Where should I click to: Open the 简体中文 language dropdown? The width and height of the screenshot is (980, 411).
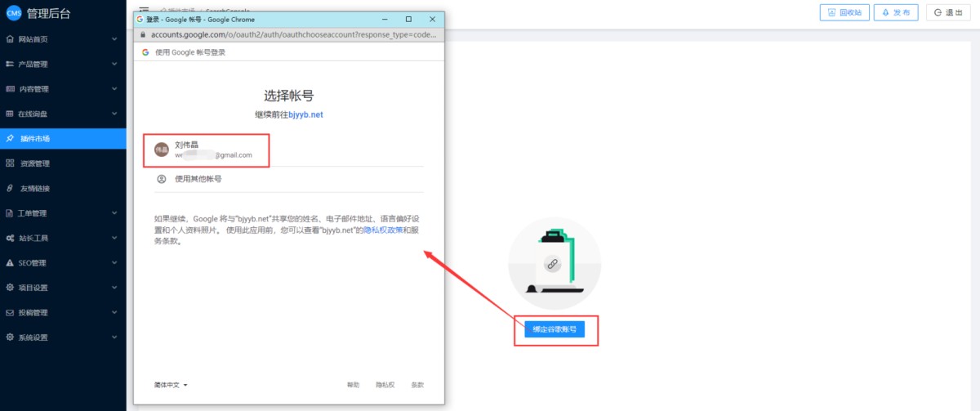pos(171,385)
